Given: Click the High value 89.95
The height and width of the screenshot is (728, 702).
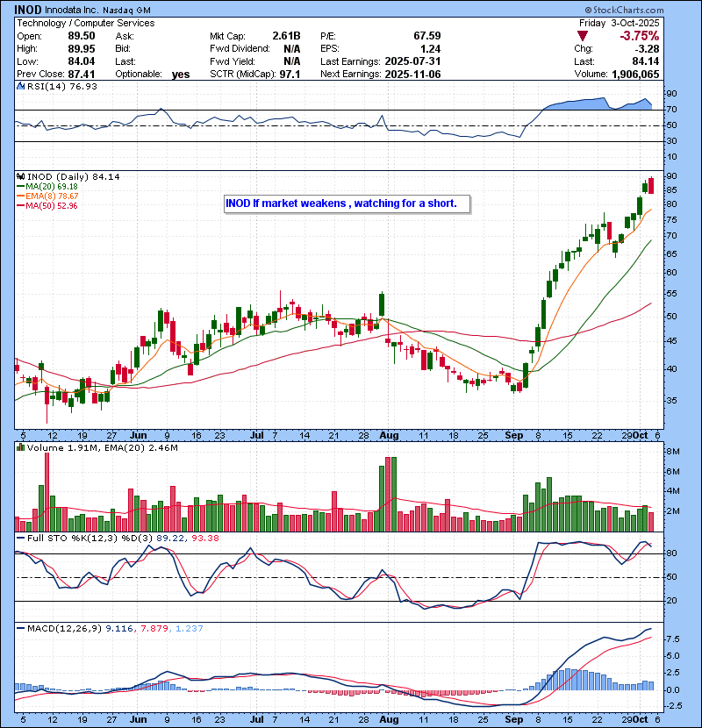Looking at the screenshot, I should point(82,49).
